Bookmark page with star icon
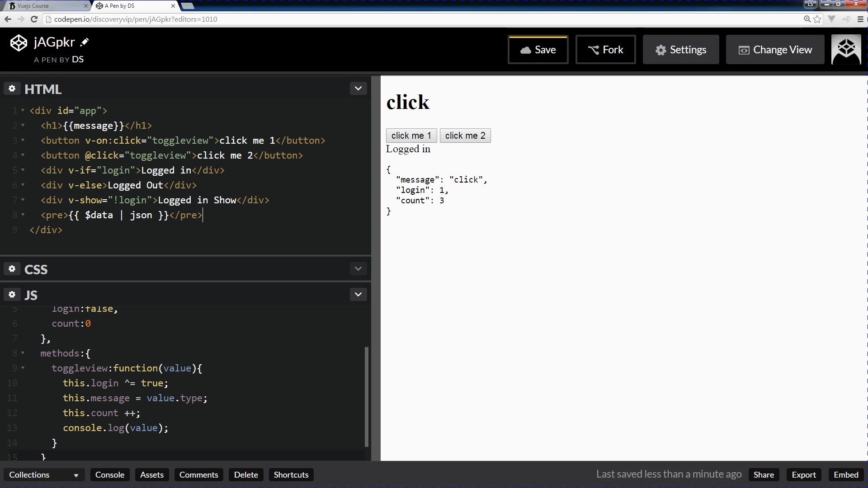The height and width of the screenshot is (488, 868). click(x=817, y=19)
